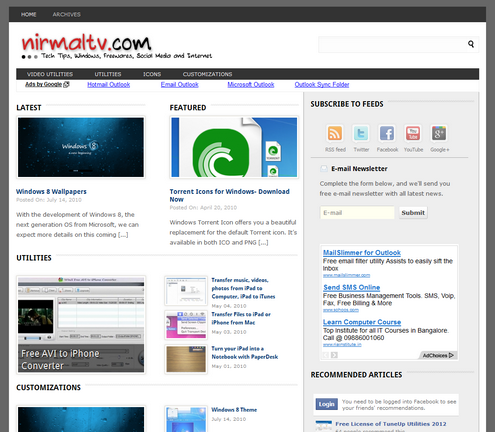The width and height of the screenshot is (495, 432).
Task: Open Windows 8 Wallpapers article title
Action: [x=51, y=192]
